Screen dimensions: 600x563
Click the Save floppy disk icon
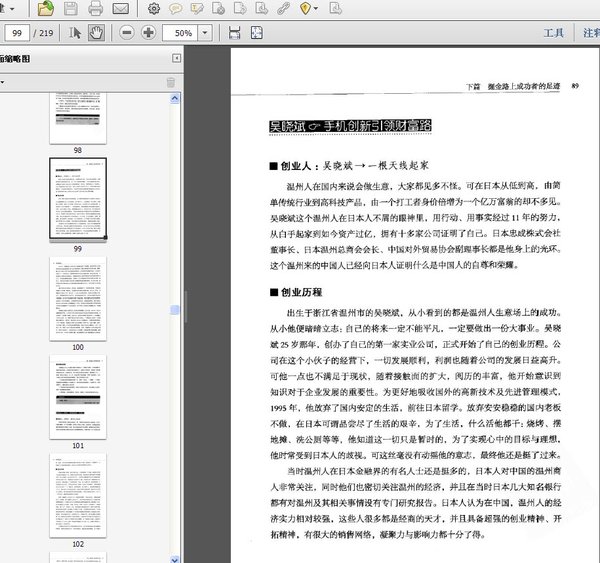point(71,9)
